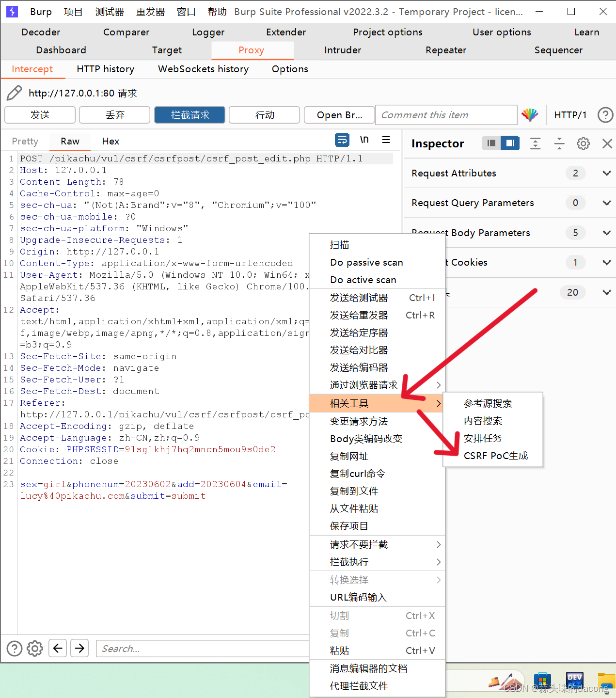Click the pencil edit icon beside the request URL
The width and height of the screenshot is (616, 698).
tap(14, 92)
